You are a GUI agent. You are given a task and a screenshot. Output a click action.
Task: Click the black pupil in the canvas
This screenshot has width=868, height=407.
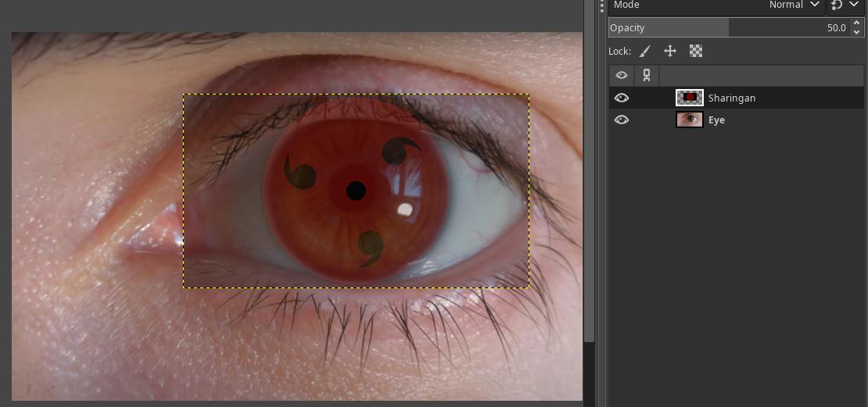point(356,191)
